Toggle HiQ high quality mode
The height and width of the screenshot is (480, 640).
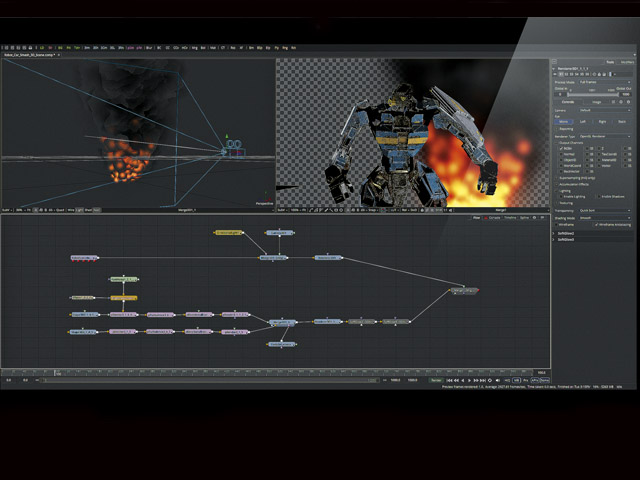click(507, 380)
